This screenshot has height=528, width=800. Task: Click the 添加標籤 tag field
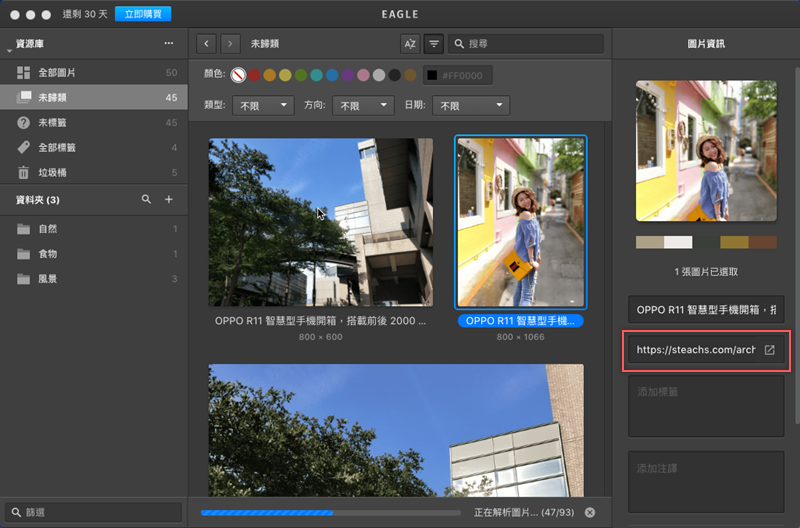[705, 407]
